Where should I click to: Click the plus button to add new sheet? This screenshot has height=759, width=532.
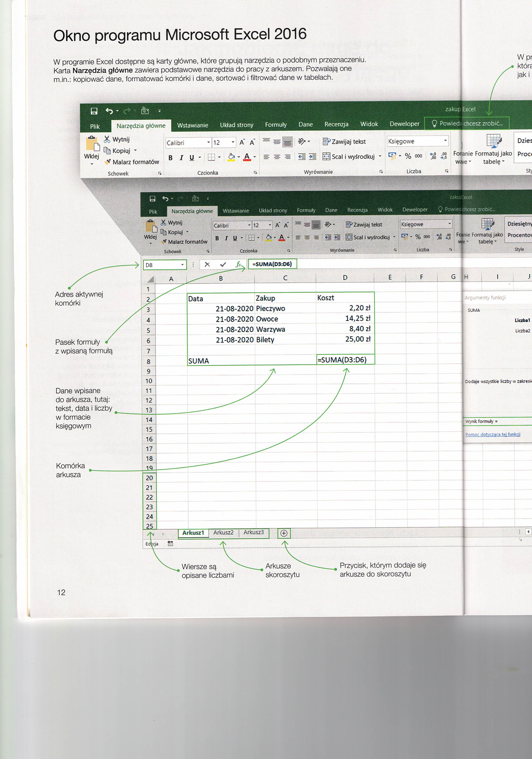(284, 533)
